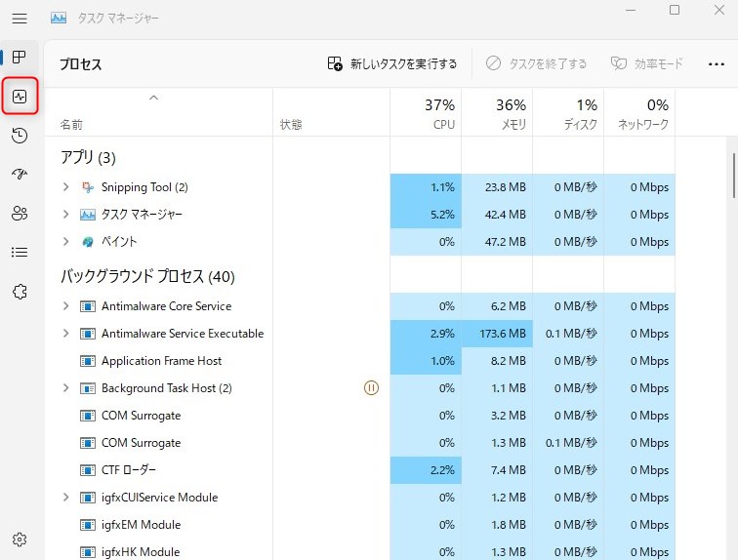Sort by the CPU column header
Screen dimensions: 738x560
point(426,113)
